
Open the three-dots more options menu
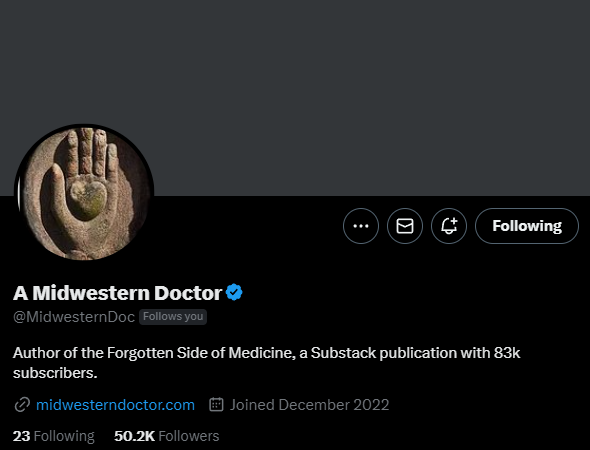tap(361, 226)
